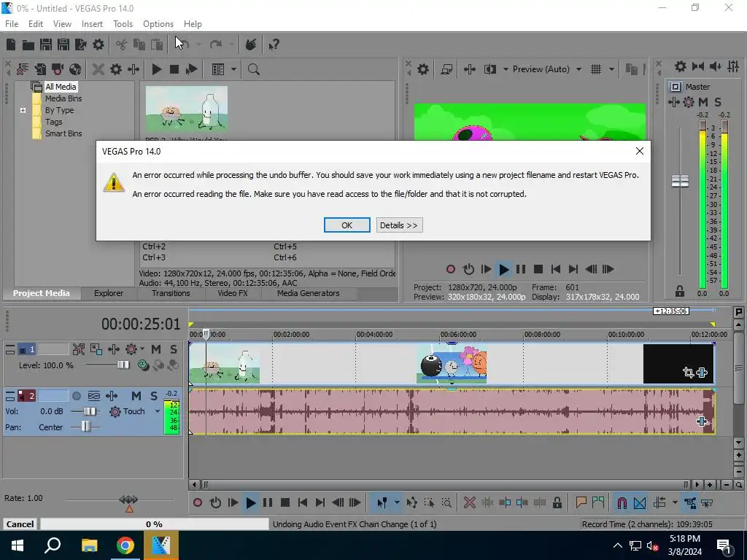Click the Master bus Downmix Output icon
This screenshot has width=747, height=560.
click(698, 66)
